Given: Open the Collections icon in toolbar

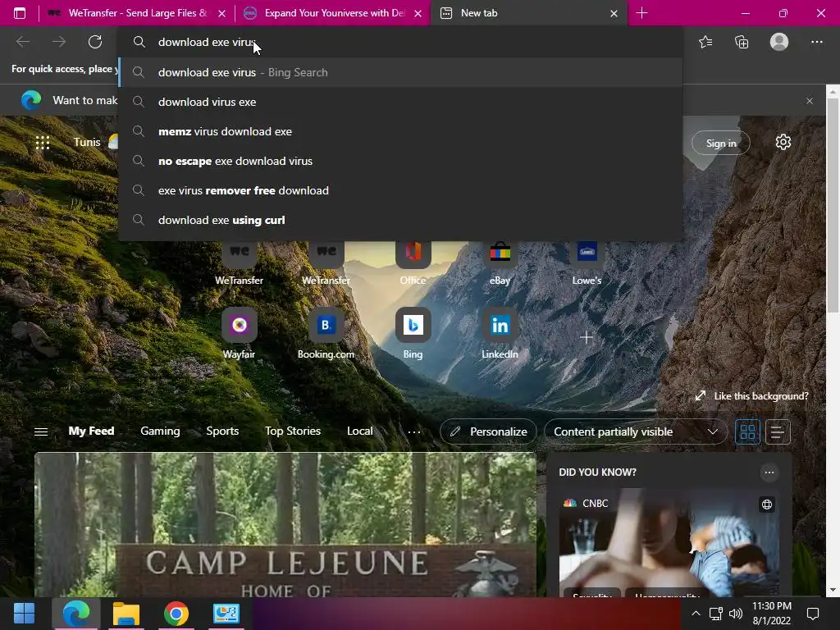Looking at the screenshot, I should point(742,42).
